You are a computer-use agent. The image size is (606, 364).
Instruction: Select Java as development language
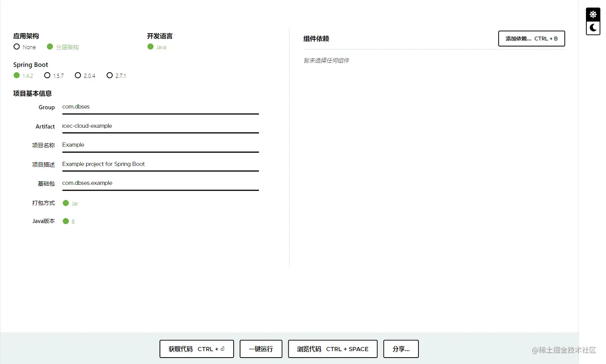(157, 47)
